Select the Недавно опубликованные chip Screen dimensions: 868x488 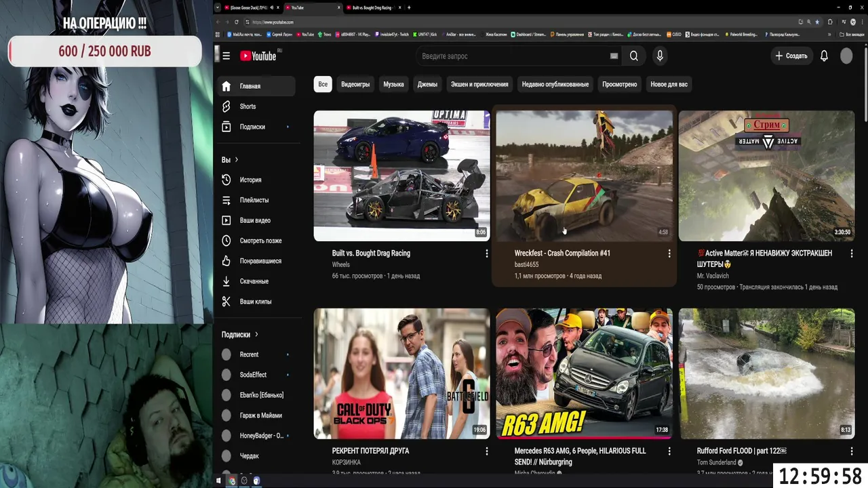click(555, 85)
